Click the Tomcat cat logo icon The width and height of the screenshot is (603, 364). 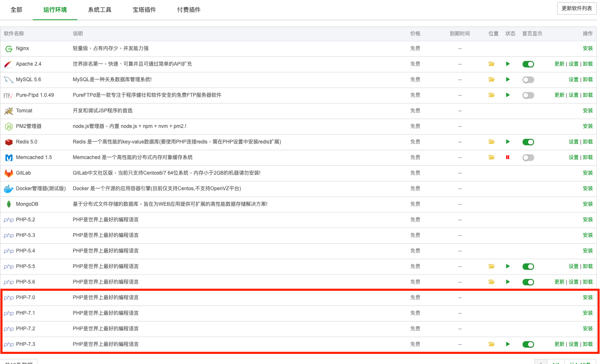(x=8, y=111)
